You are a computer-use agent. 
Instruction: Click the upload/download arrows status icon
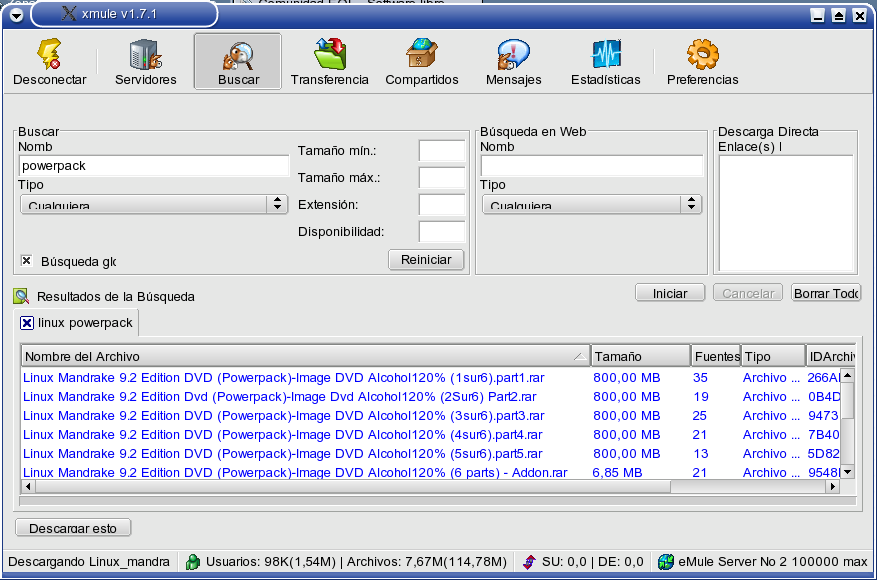point(529,562)
